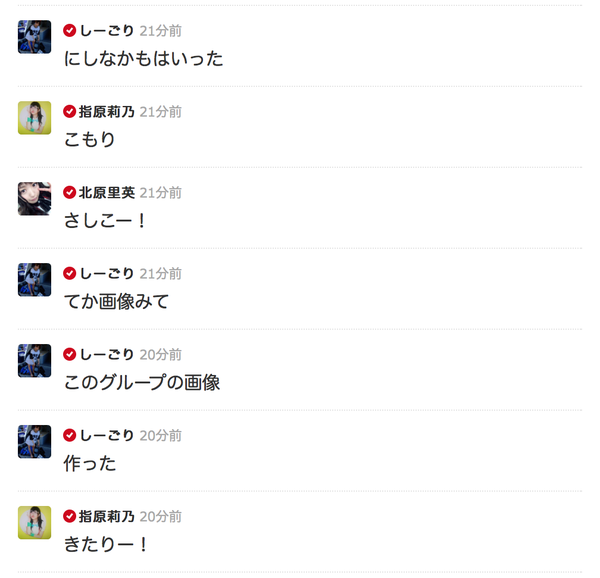Click verified badge on first しーごり post

[x=69, y=31]
